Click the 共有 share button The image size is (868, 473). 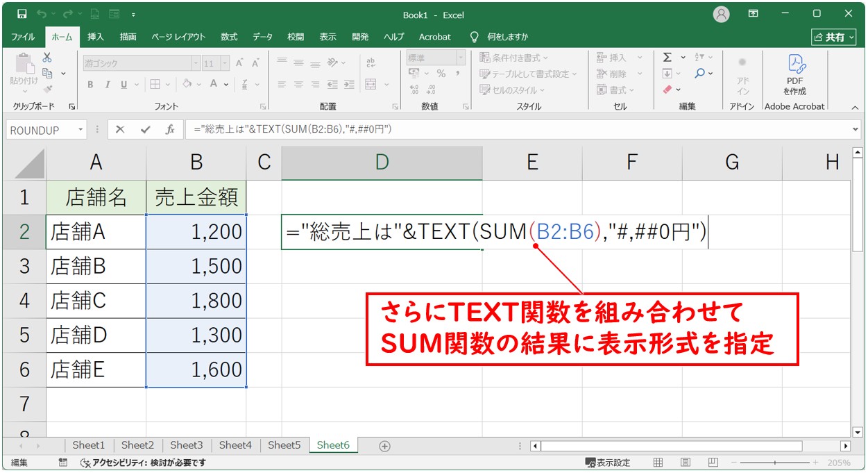pos(833,37)
